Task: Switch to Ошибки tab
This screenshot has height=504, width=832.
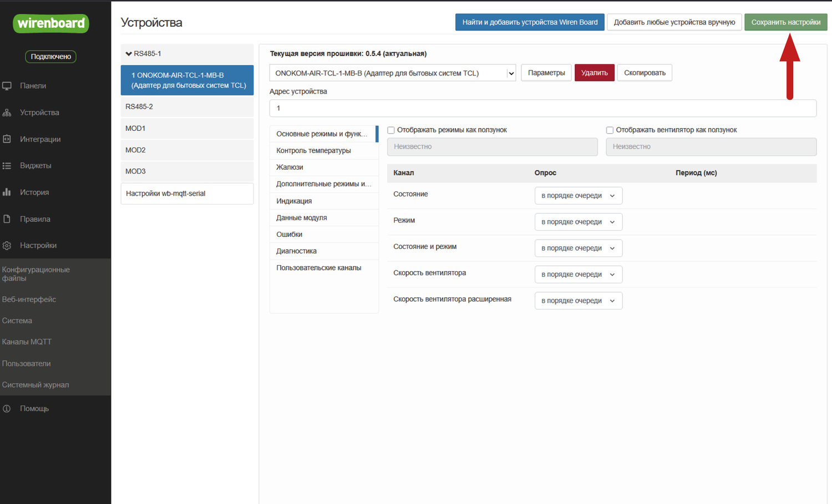Action: pos(324,235)
